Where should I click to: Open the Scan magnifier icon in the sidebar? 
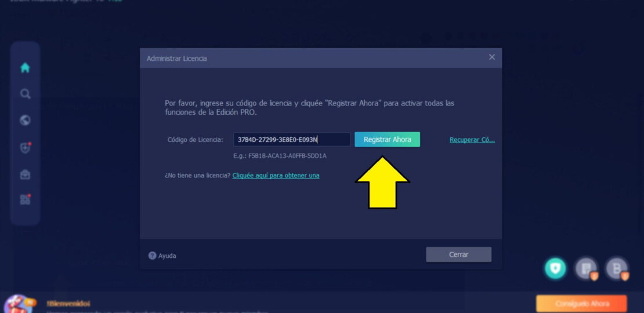point(26,94)
